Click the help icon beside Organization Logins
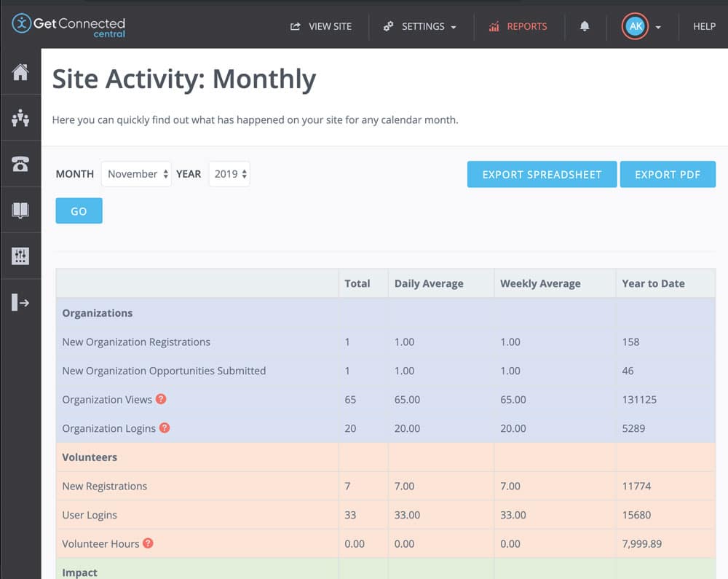Screen dimensions: 728x579 point(165,428)
